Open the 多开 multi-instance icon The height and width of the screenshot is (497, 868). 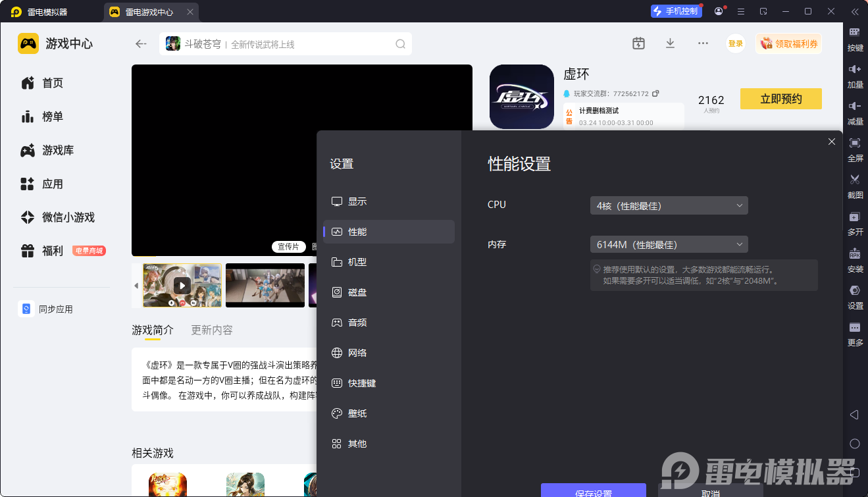(x=855, y=217)
